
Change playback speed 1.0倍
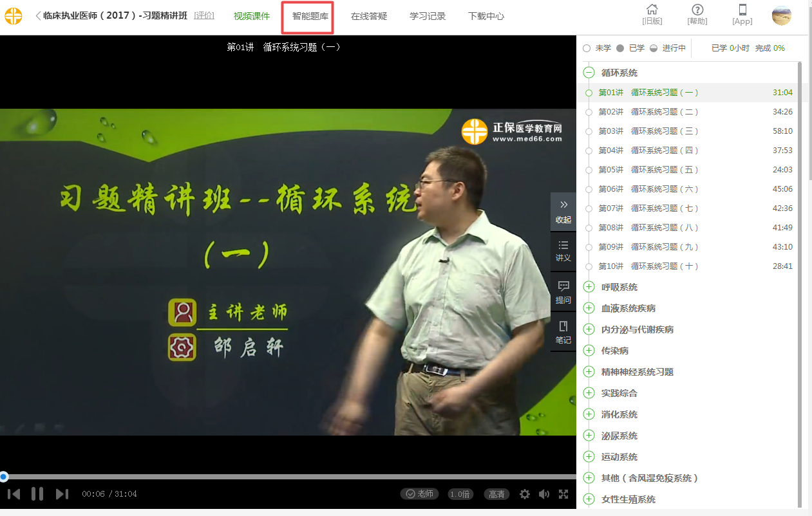pyautogui.click(x=460, y=494)
